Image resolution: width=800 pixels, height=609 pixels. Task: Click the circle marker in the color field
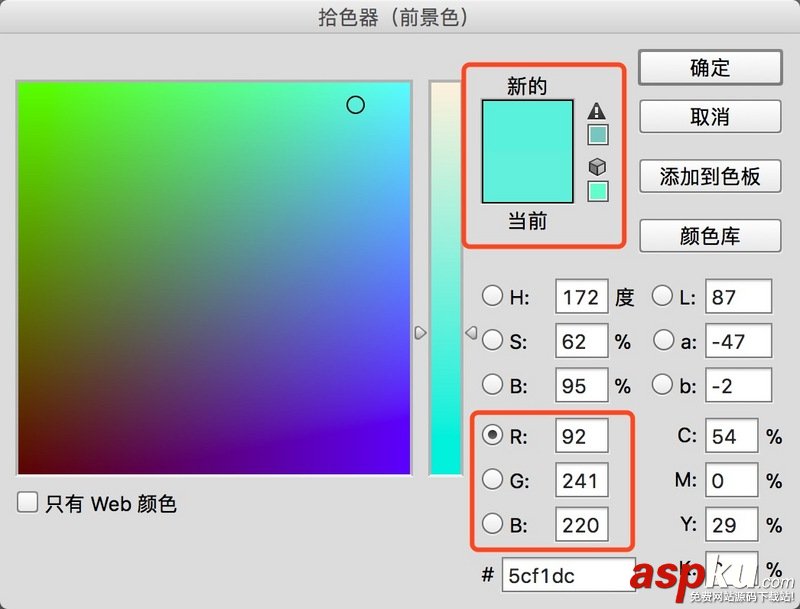[x=356, y=104]
